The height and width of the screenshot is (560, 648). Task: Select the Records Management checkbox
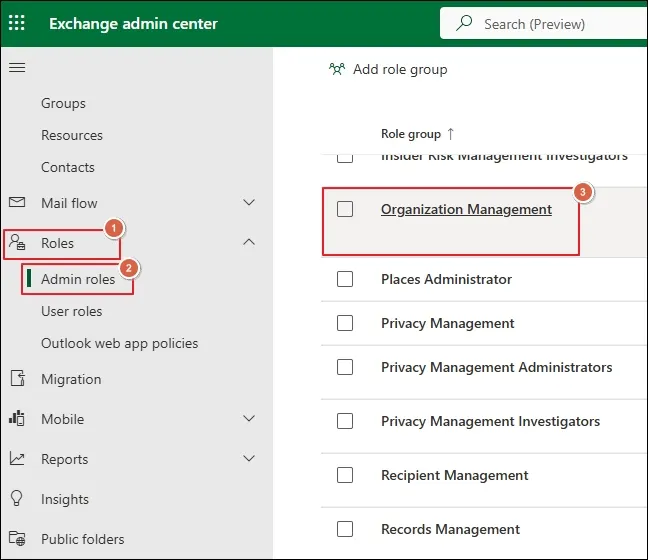point(345,529)
